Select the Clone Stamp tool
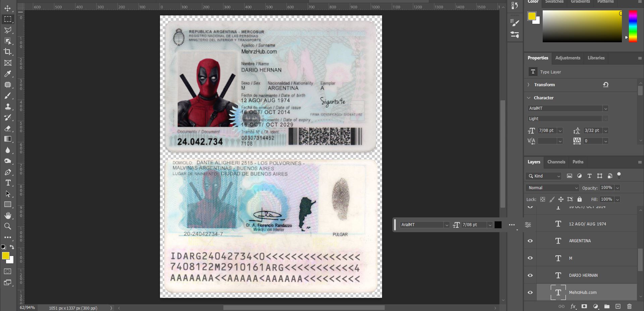Screen dimensions: 644x311 pos(8,106)
